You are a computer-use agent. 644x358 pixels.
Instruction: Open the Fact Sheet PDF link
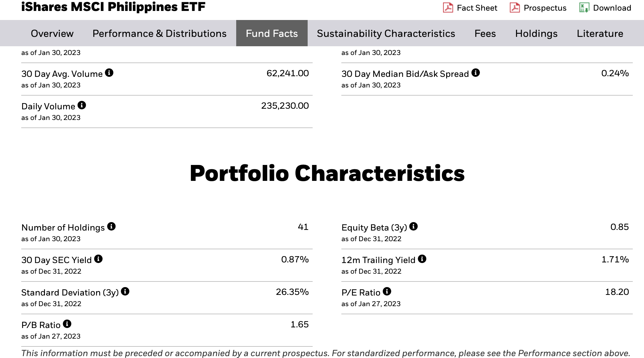point(470,8)
